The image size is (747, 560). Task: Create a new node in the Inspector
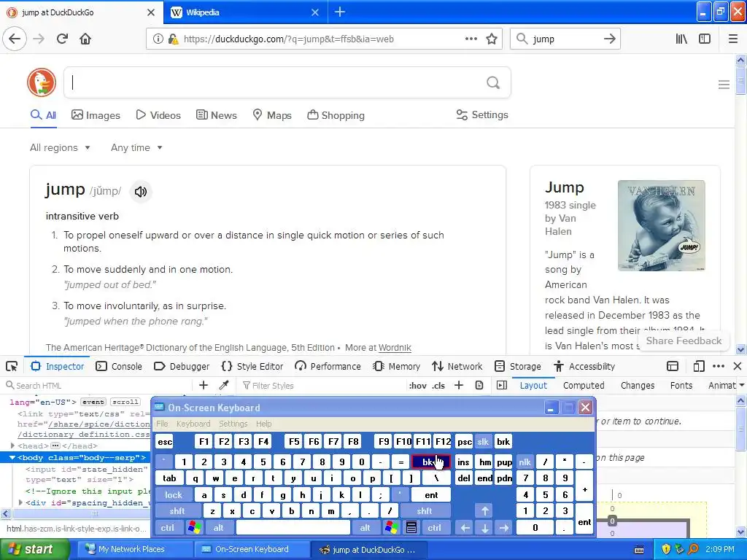point(204,385)
